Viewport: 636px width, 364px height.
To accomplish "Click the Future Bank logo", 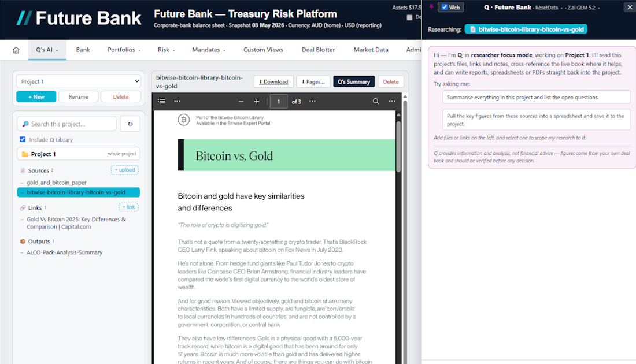I will pyautogui.click(x=79, y=18).
